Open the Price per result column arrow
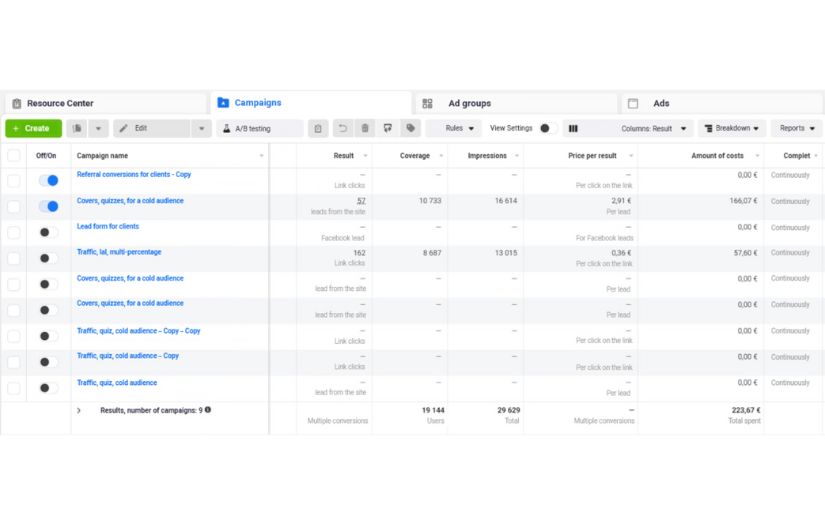825x525 pixels. tap(631, 156)
